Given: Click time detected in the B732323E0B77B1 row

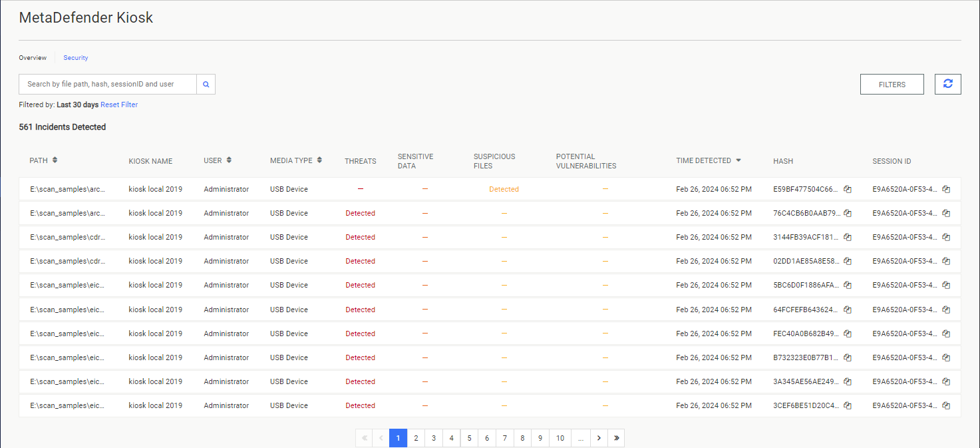Looking at the screenshot, I should (x=714, y=357).
